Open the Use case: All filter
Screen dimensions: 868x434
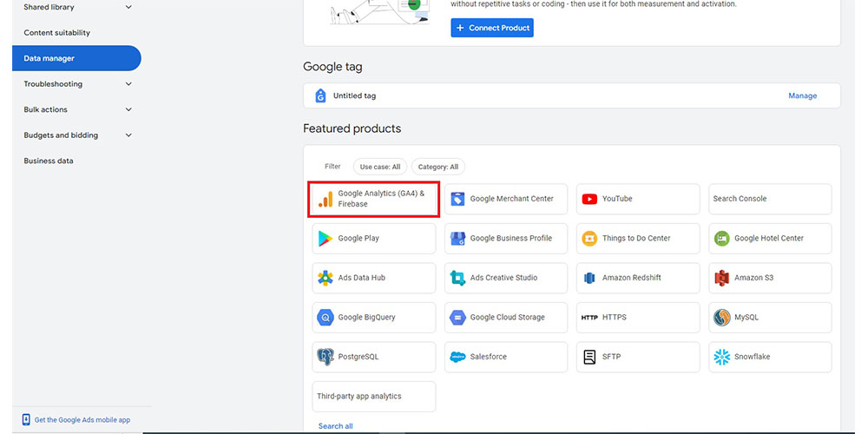(380, 167)
